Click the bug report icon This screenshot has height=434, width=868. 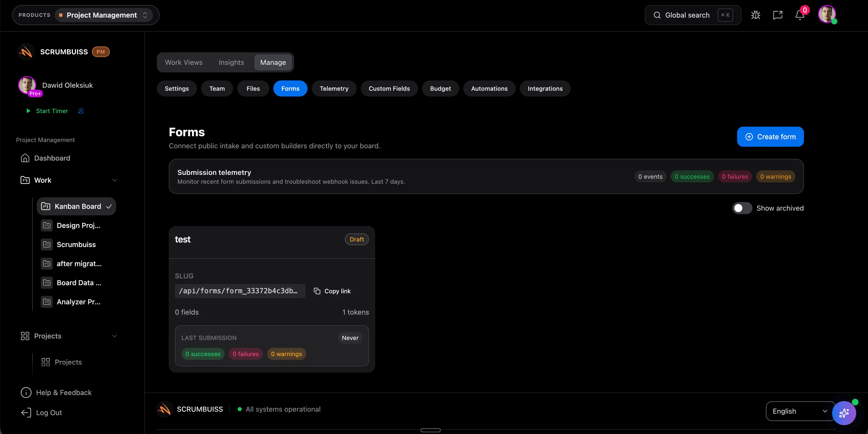click(x=755, y=15)
